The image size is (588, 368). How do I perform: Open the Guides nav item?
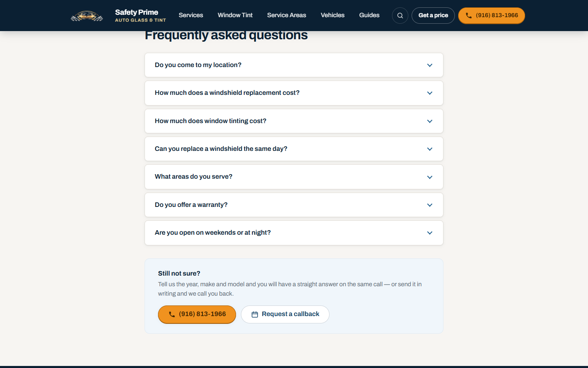369,15
